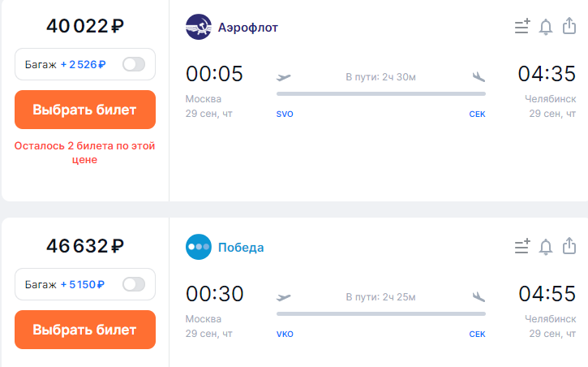The width and height of the screenshot is (588, 367).
Task: Click the SVO airport code
Action: point(285,114)
